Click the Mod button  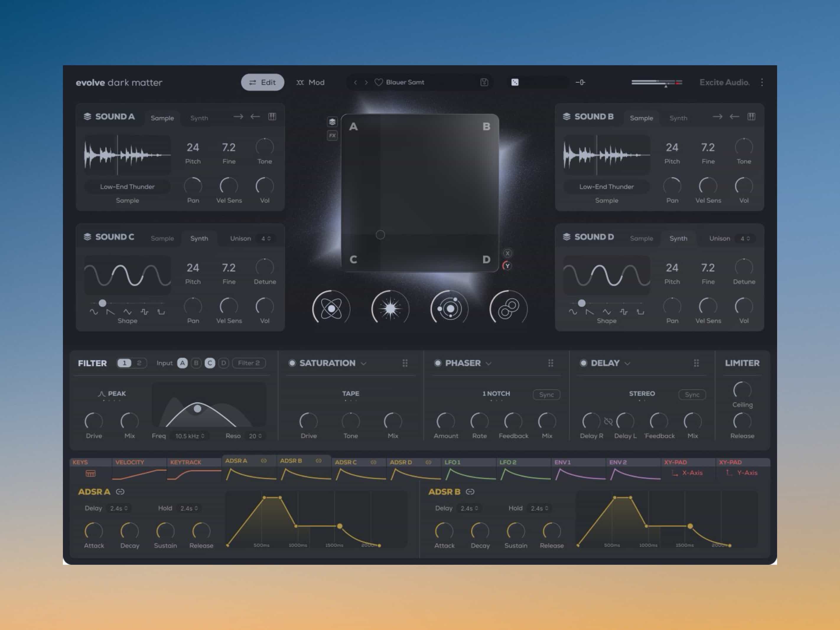point(310,82)
